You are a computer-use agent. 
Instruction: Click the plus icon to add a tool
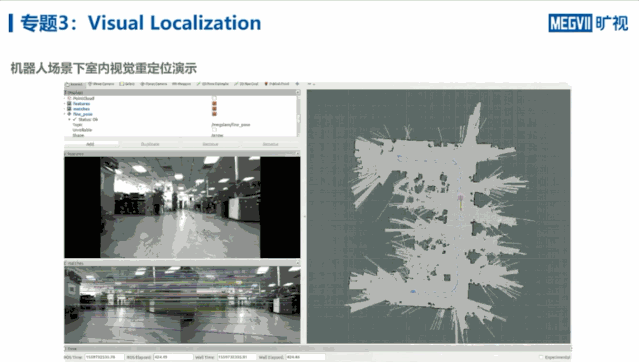pyautogui.click(x=297, y=84)
